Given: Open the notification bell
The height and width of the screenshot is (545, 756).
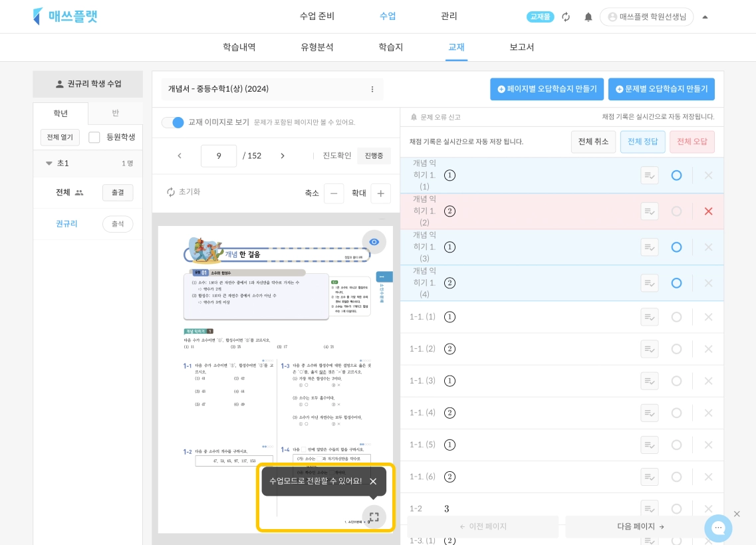Looking at the screenshot, I should coord(588,17).
